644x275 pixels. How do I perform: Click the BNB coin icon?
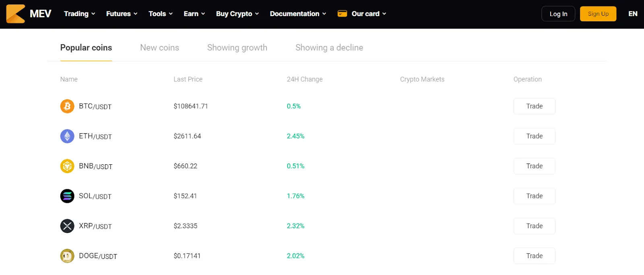point(67,166)
